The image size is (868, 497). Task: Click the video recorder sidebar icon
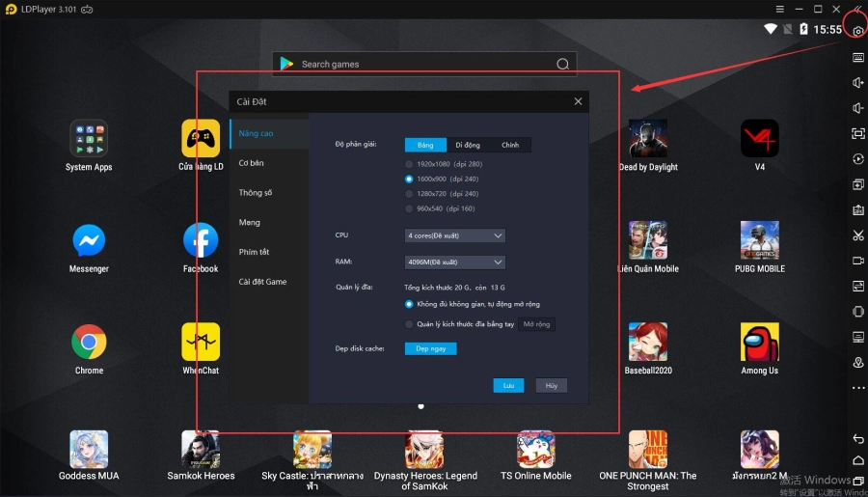click(x=857, y=261)
